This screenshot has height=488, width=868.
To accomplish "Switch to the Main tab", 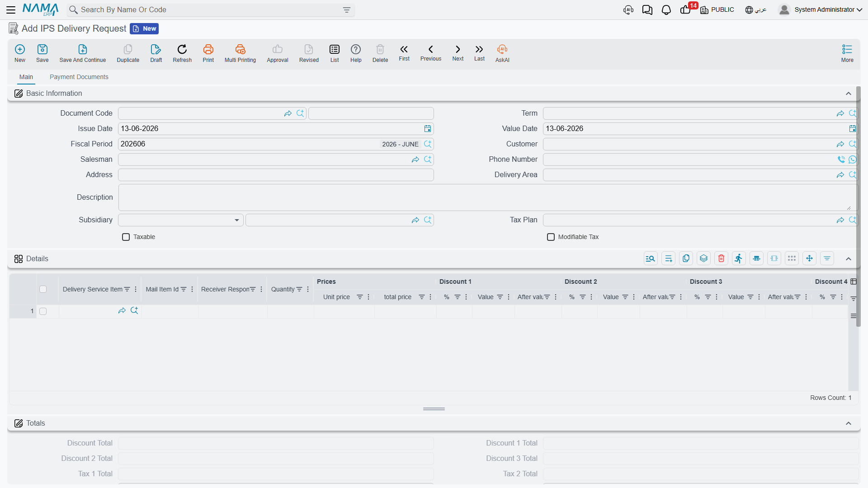I will (x=26, y=77).
